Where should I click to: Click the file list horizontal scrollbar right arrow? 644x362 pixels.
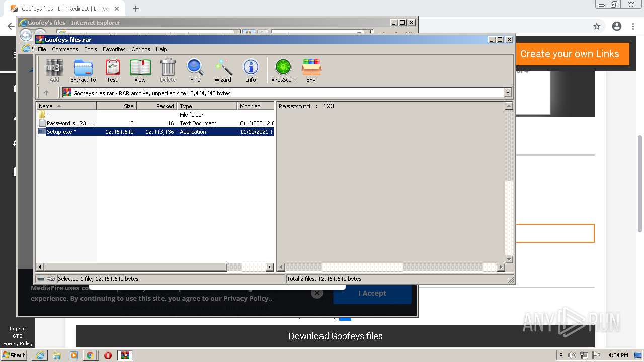point(270,267)
